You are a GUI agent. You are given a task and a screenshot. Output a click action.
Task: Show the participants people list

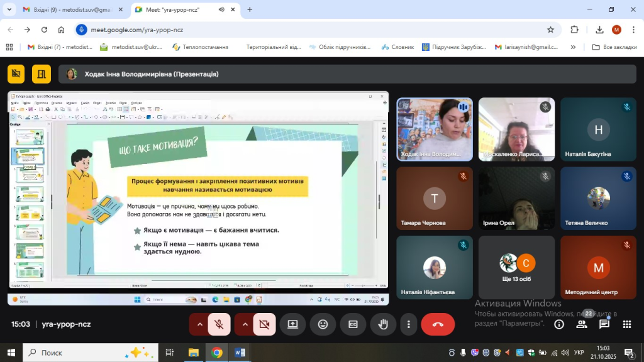(x=582, y=324)
